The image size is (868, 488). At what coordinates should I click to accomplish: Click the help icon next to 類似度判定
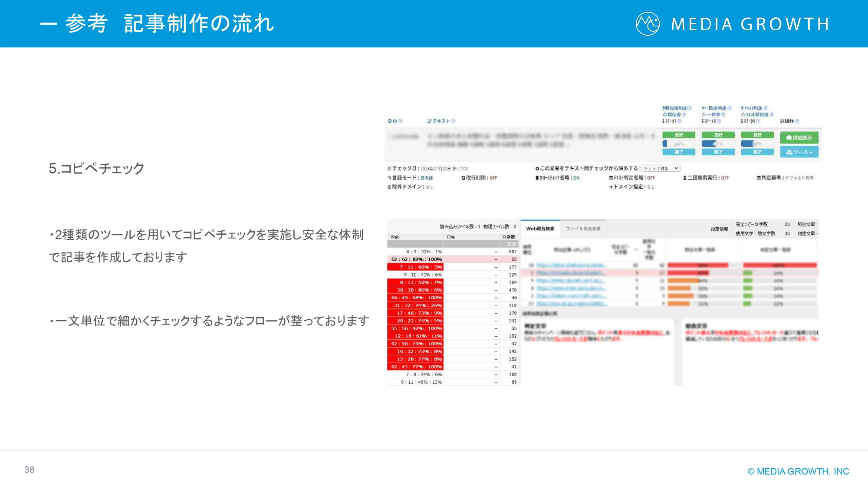(x=690, y=108)
